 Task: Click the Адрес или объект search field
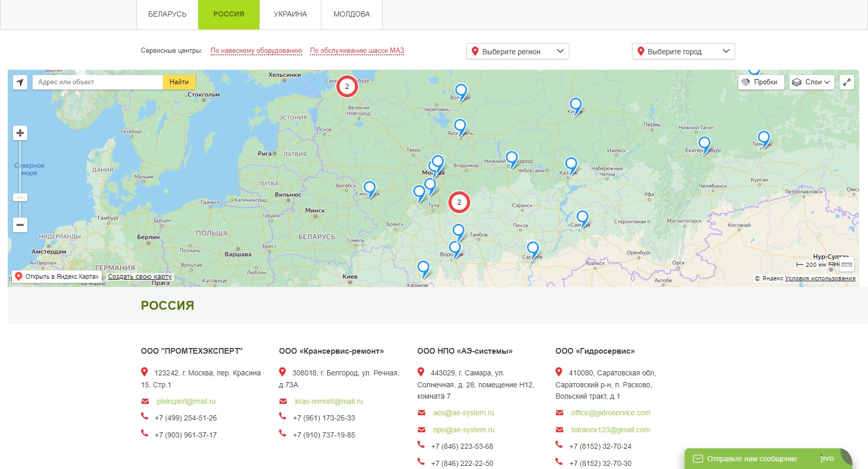point(97,82)
